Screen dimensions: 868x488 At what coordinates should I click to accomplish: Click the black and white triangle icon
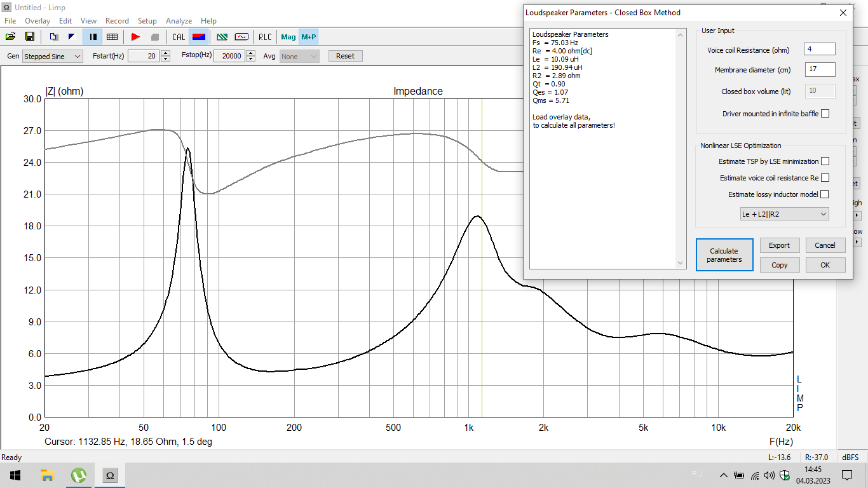click(x=72, y=37)
